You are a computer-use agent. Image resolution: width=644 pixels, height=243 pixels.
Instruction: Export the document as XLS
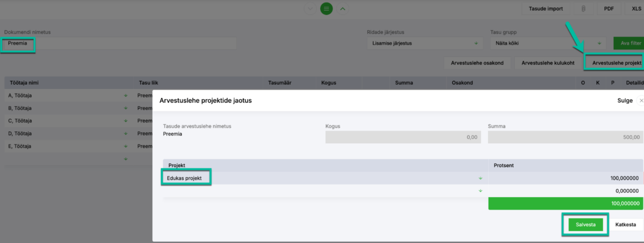634,9
